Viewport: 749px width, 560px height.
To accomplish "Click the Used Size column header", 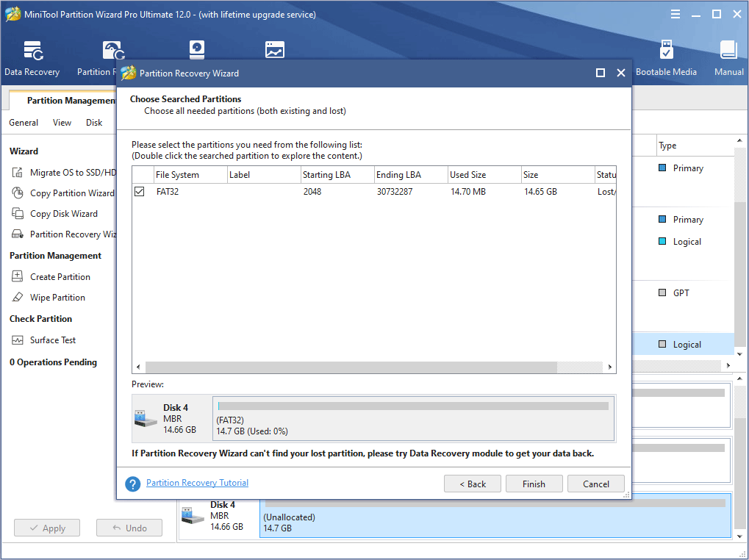I will point(485,175).
